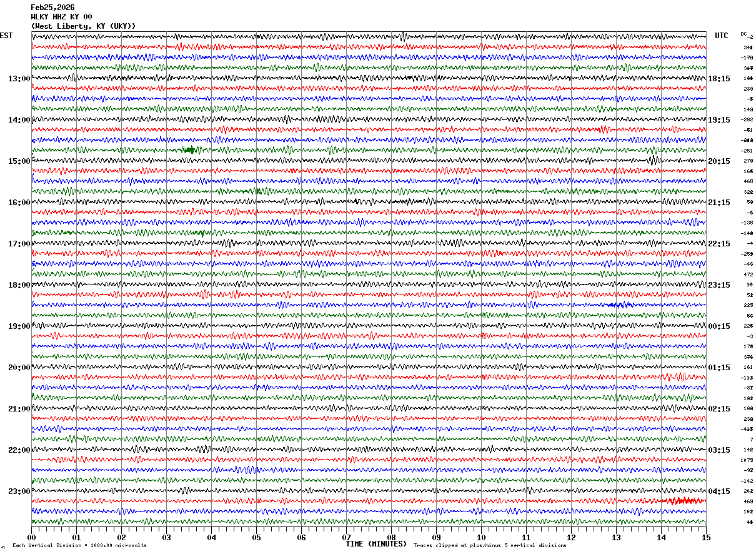Click the 19:00 EST time label
This screenshot has height=554, width=756.
pyautogui.click(x=19, y=326)
